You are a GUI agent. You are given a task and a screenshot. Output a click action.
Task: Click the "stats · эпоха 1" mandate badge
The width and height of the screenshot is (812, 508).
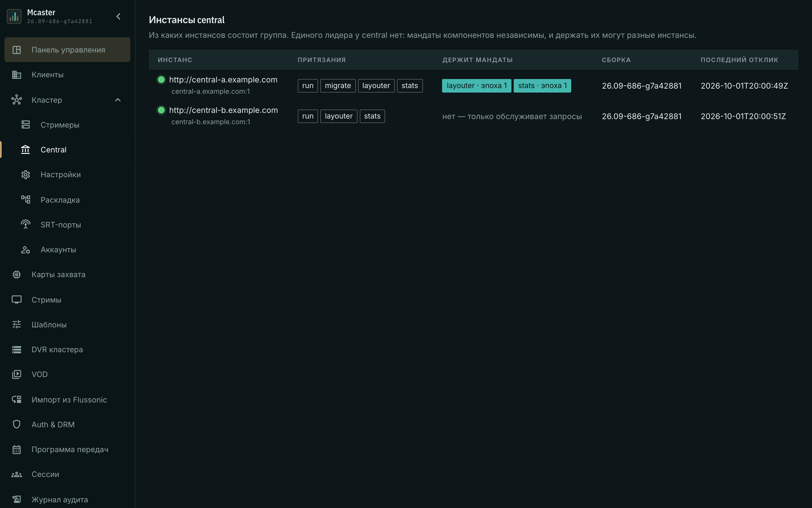tap(542, 86)
